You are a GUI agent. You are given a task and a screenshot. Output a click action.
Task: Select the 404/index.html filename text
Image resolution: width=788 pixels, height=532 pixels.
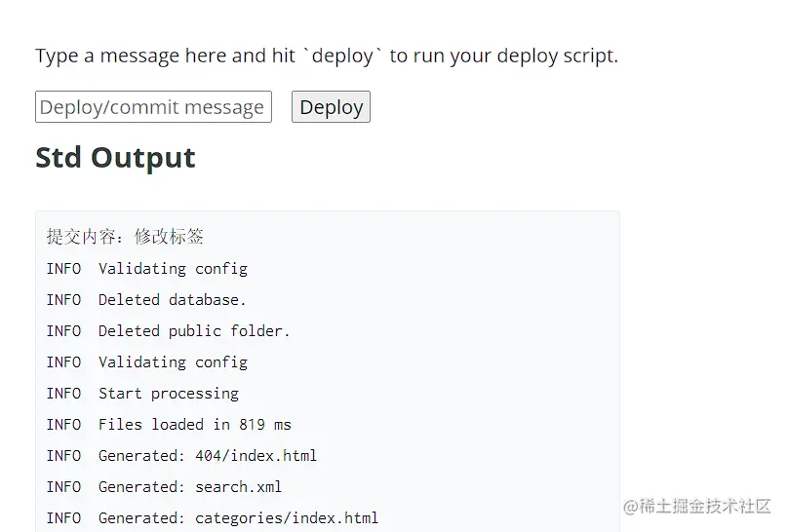[x=256, y=456]
